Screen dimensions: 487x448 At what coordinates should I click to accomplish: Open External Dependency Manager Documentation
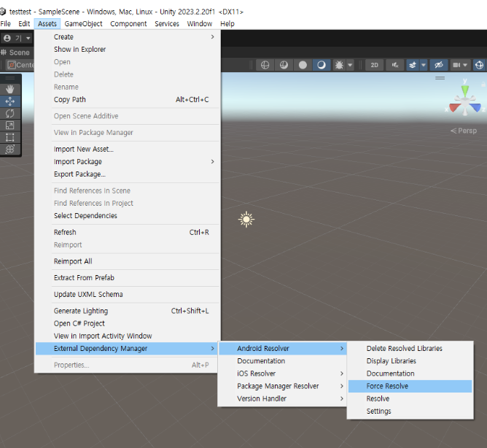click(283, 361)
